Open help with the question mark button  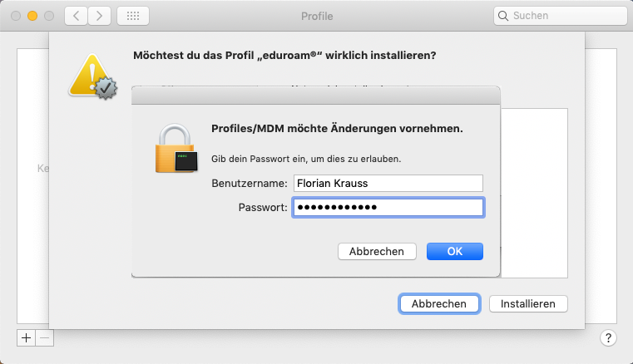[608, 337]
